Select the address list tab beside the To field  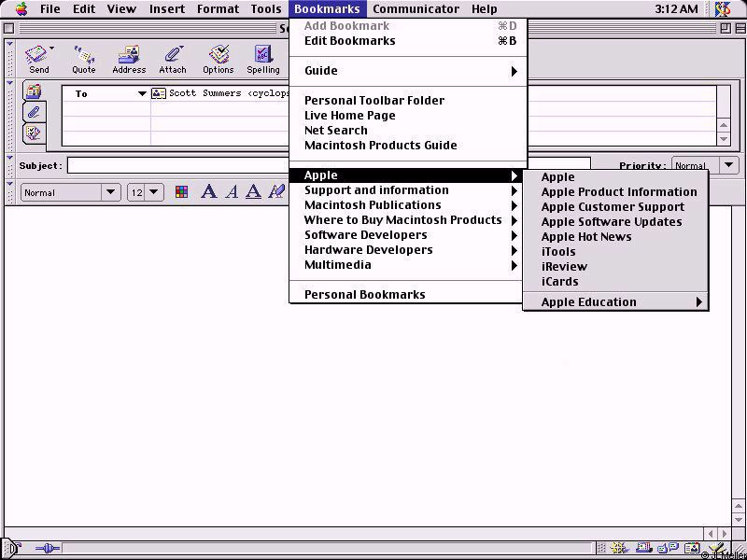click(x=34, y=91)
